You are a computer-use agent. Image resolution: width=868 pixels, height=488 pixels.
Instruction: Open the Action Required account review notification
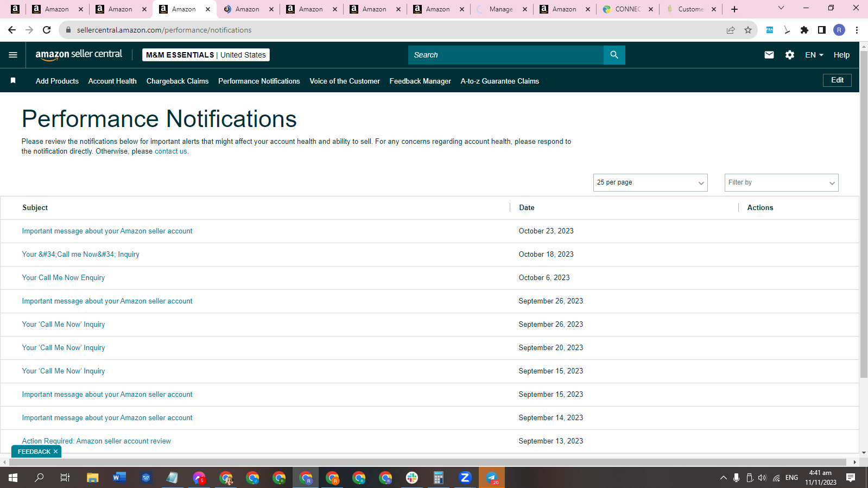point(96,441)
